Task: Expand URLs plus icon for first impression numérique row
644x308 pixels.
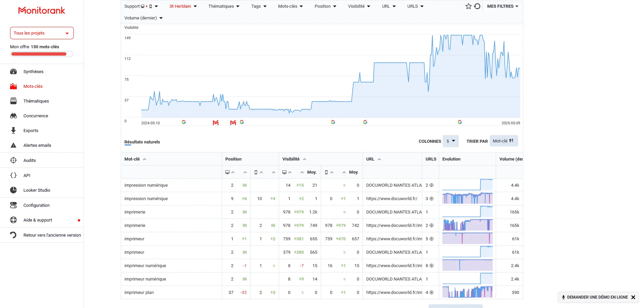Action: point(432,185)
